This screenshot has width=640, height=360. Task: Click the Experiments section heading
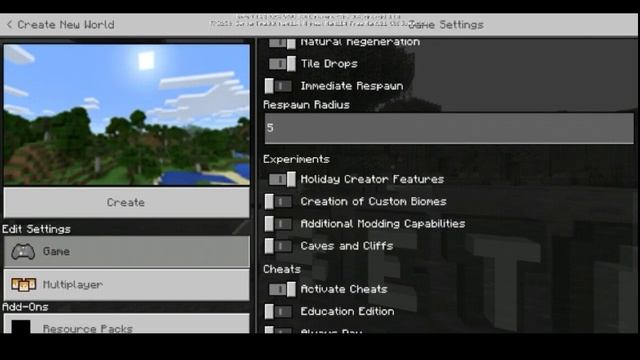[x=296, y=159]
